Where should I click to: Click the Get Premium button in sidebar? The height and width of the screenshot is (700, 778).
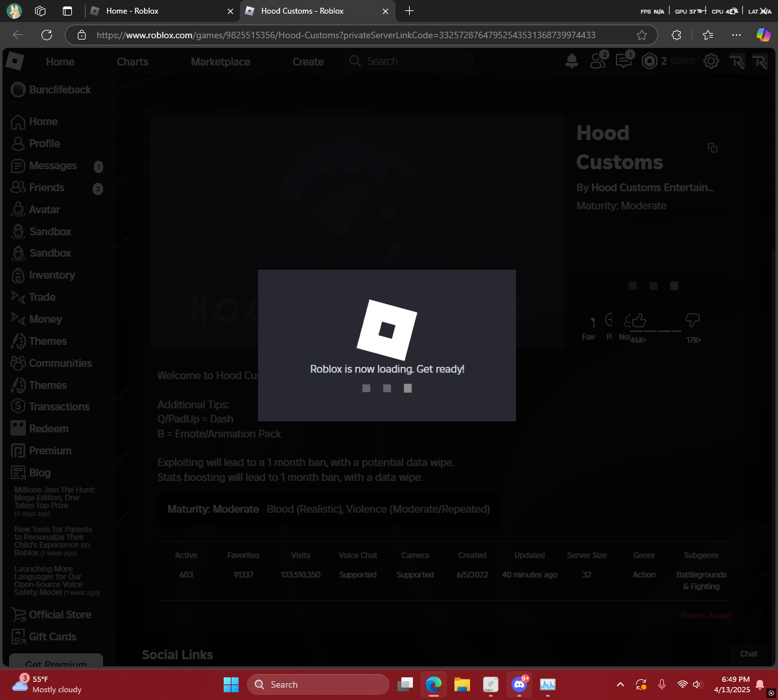coord(56,661)
